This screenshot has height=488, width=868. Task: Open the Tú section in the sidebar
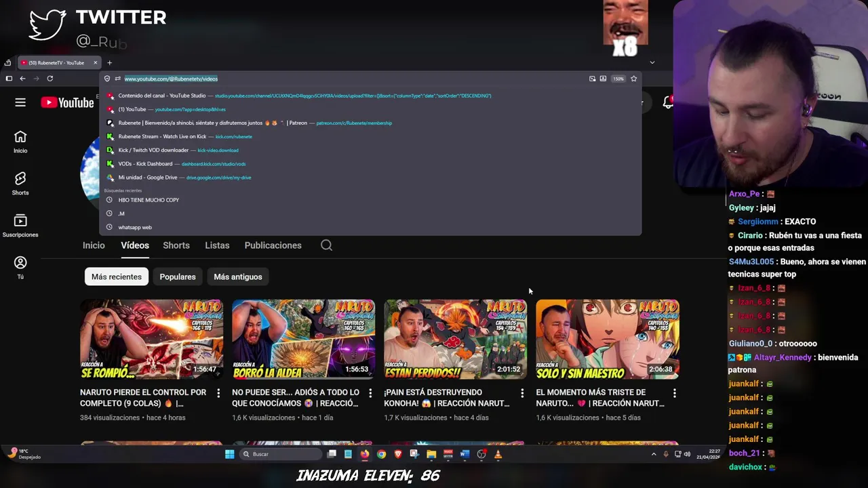(20, 268)
